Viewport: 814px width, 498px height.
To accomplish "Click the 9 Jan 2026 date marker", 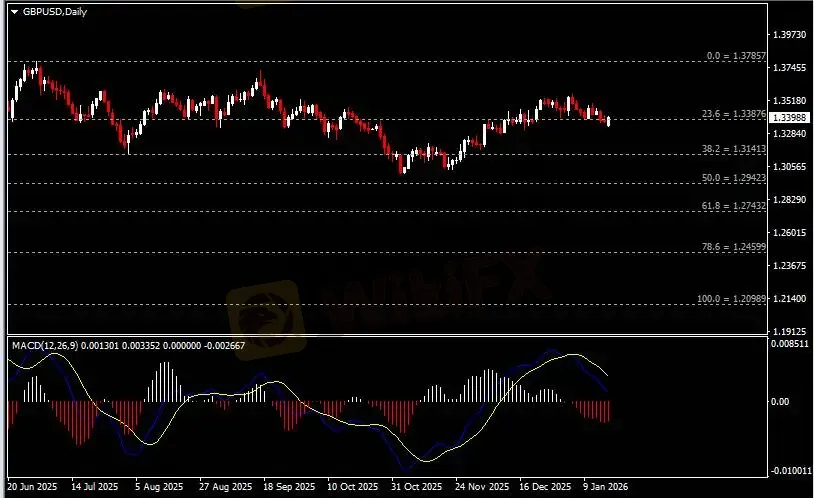I will pos(605,487).
